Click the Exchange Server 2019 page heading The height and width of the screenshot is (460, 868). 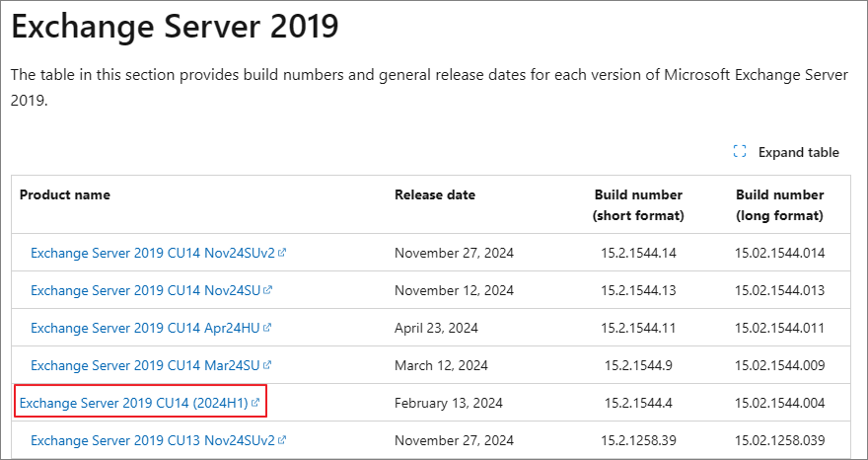[175, 27]
